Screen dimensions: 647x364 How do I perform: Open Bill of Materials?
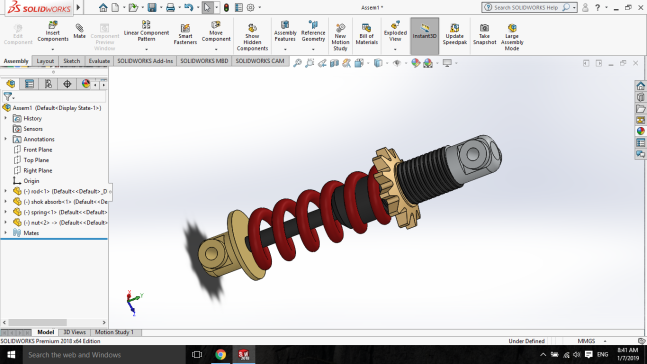[366, 34]
